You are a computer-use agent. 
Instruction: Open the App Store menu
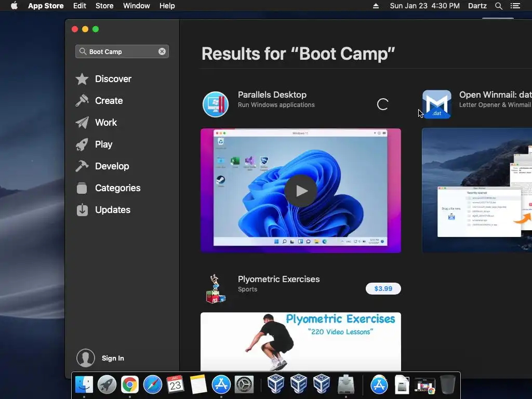[x=46, y=6]
